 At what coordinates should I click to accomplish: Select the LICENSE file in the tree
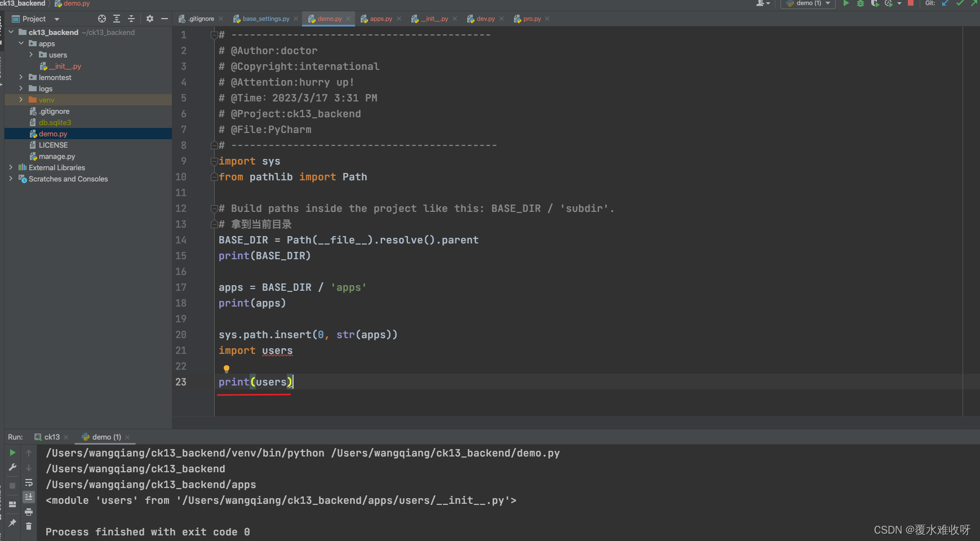[x=53, y=145]
